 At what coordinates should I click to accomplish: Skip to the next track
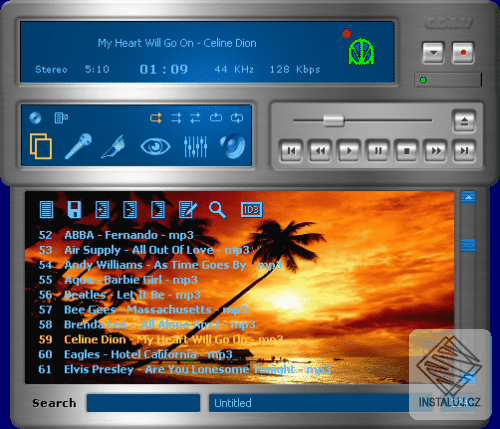point(464,151)
